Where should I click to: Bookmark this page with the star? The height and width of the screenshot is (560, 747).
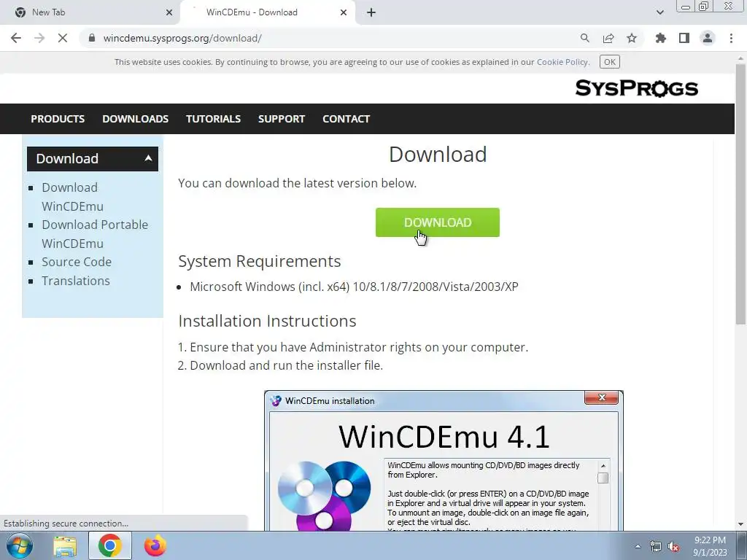(632, 38)
